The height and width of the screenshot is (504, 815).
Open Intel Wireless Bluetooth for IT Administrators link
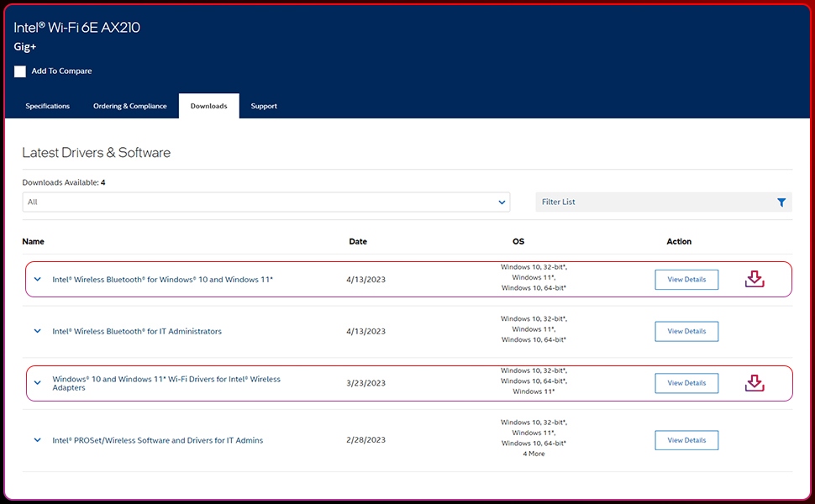tap(137, 332)
